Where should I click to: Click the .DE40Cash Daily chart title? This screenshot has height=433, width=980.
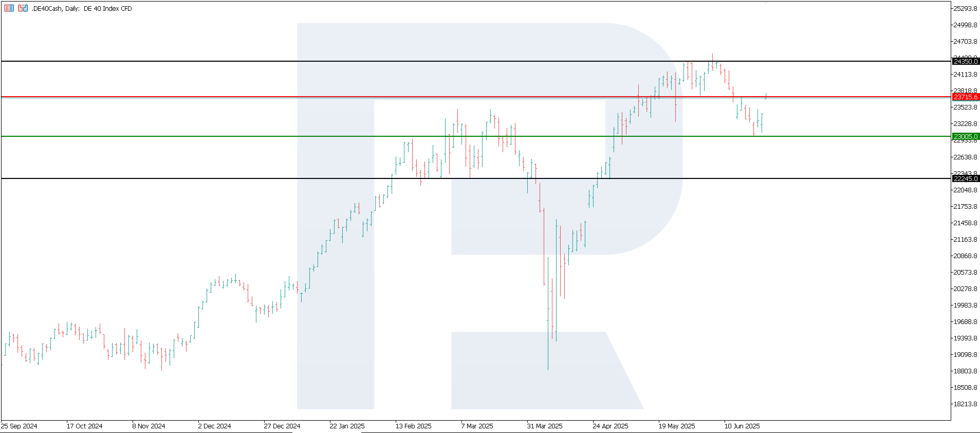tap(82, 9)
